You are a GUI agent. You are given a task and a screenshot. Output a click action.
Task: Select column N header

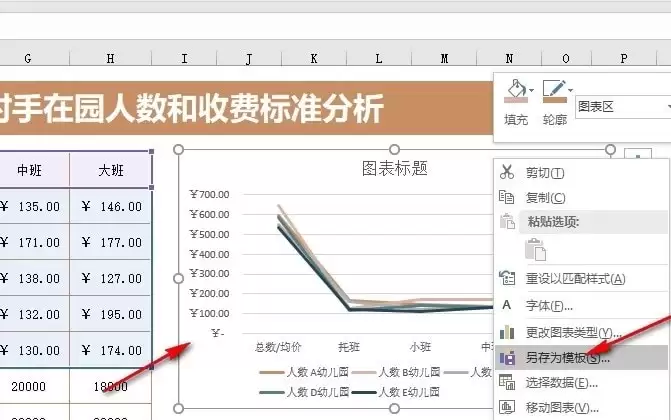pos(509,59)
